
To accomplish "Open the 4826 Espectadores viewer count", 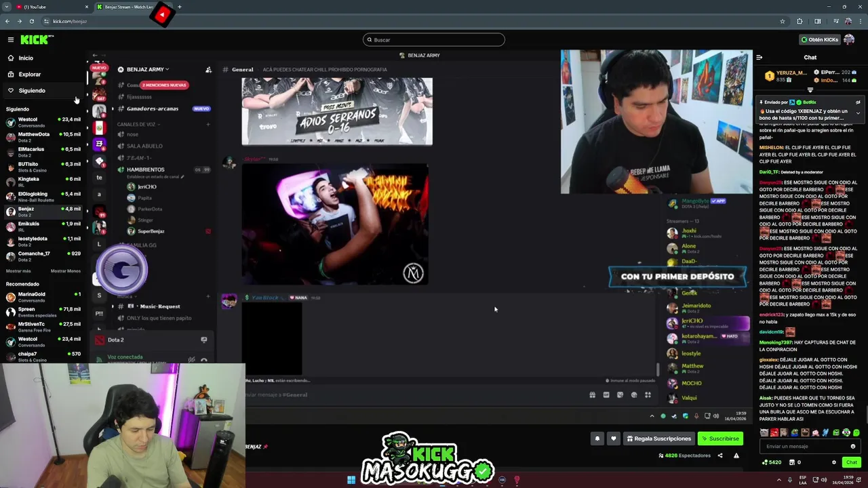I will click(x=684, y=455).
